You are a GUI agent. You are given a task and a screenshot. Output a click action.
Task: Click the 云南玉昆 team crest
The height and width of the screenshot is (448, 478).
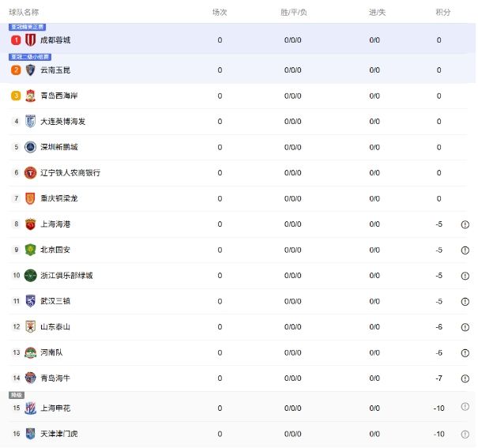click(x=30, y=70)
